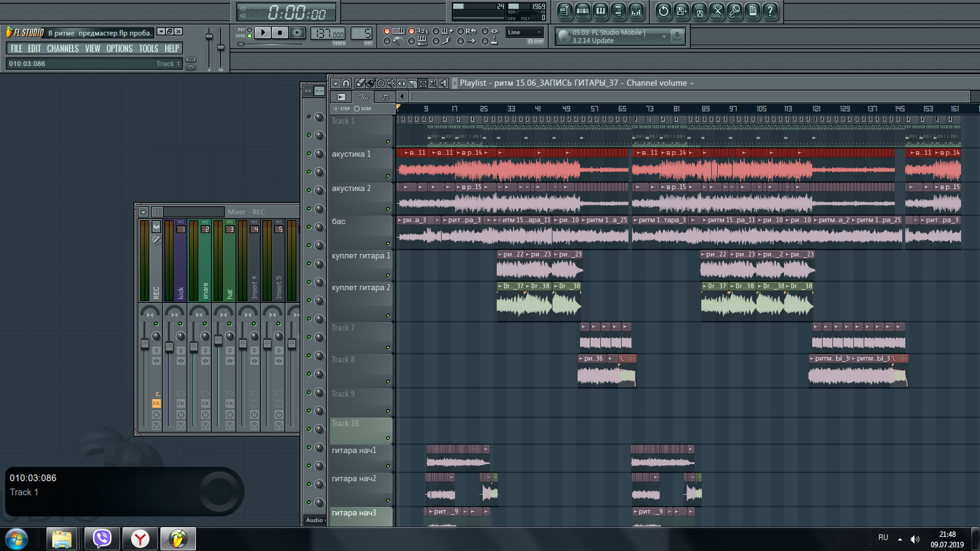Open the Playlist options menu arrow

tap(335, 83)
